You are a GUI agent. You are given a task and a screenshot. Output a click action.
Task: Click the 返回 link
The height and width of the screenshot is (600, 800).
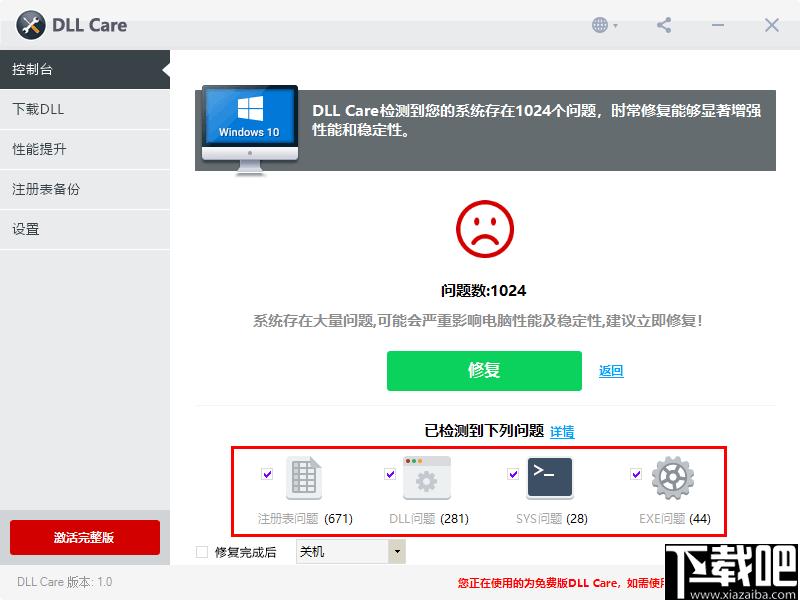click(x=611, y=371)
